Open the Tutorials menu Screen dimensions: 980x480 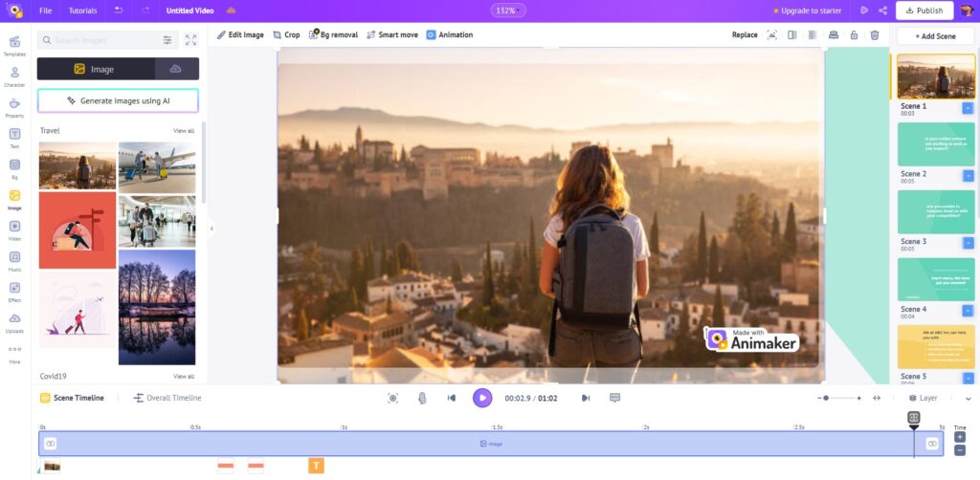(82, 11)
